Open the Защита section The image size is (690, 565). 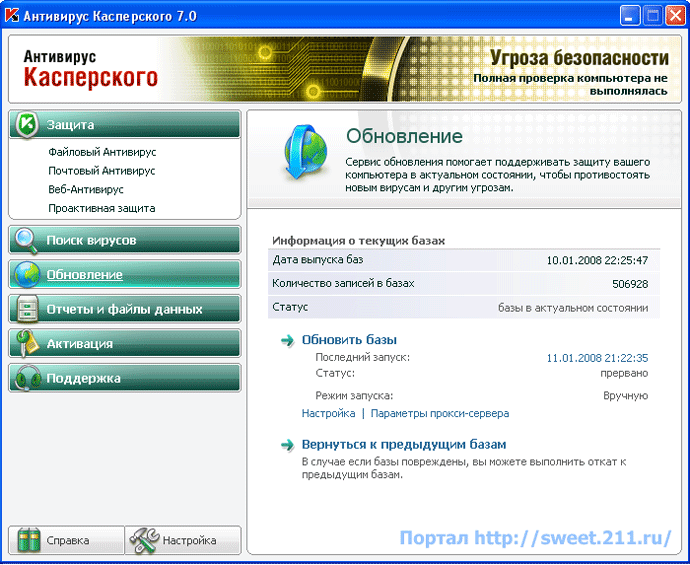(x=125, y=125)
